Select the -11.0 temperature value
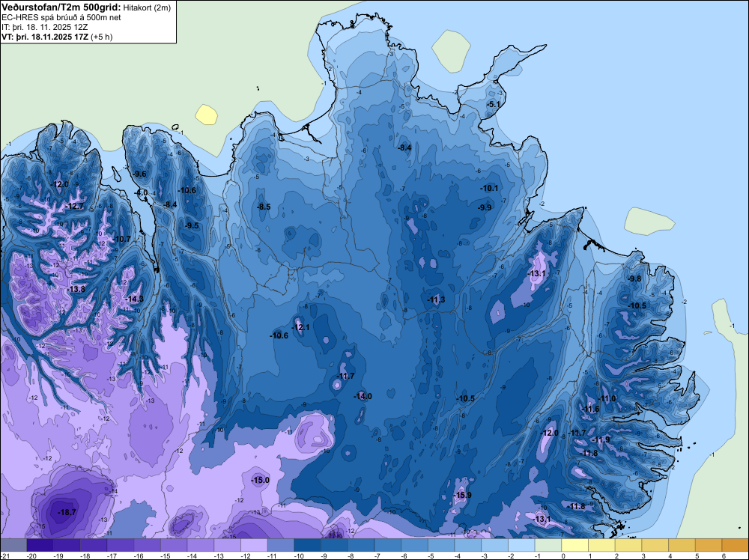This screenshot has height=560, width=749. (607, 398)
